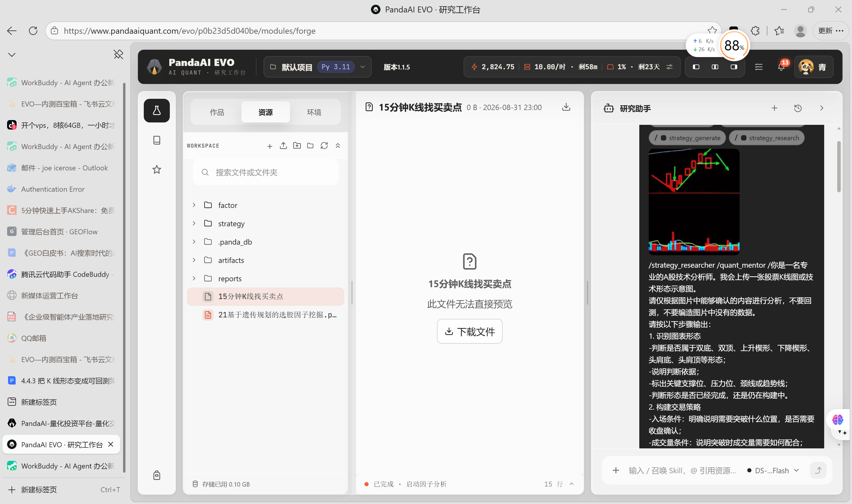The width and height of the screenshot is (852, 504).
Task: Expand the strategy folder
Action: 194,224
